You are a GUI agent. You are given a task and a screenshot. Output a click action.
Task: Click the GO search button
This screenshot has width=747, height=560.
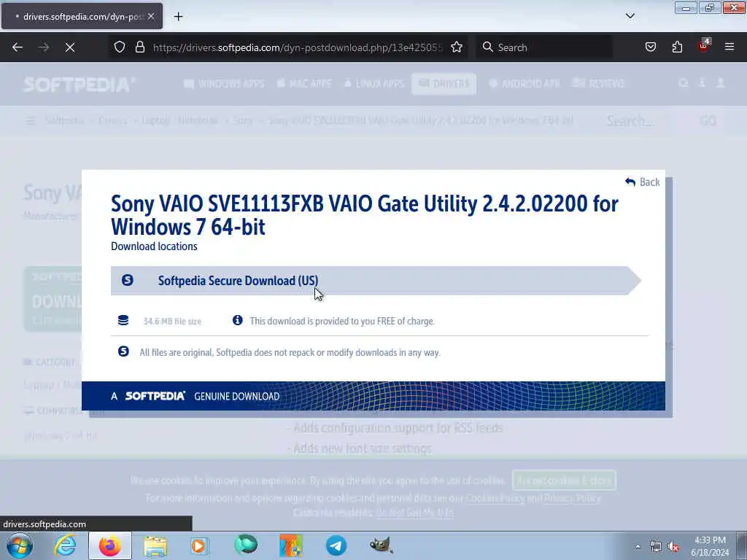(708, 121)
